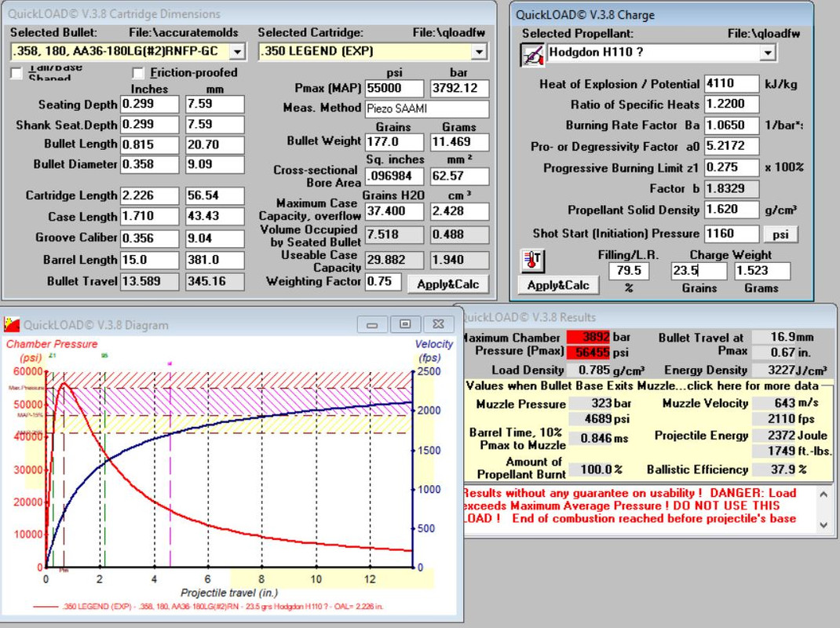Click the Pmax 3892 bar red value
This screenshot has width=840, height=628.
click(588, 337)
